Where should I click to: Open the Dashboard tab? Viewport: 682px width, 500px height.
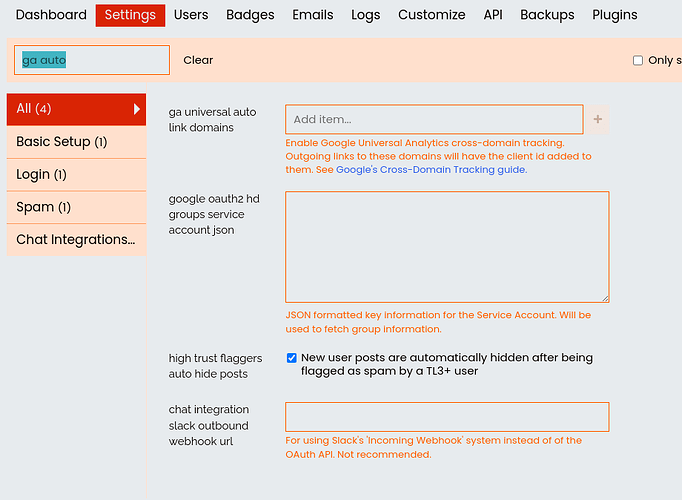[51, 15]
